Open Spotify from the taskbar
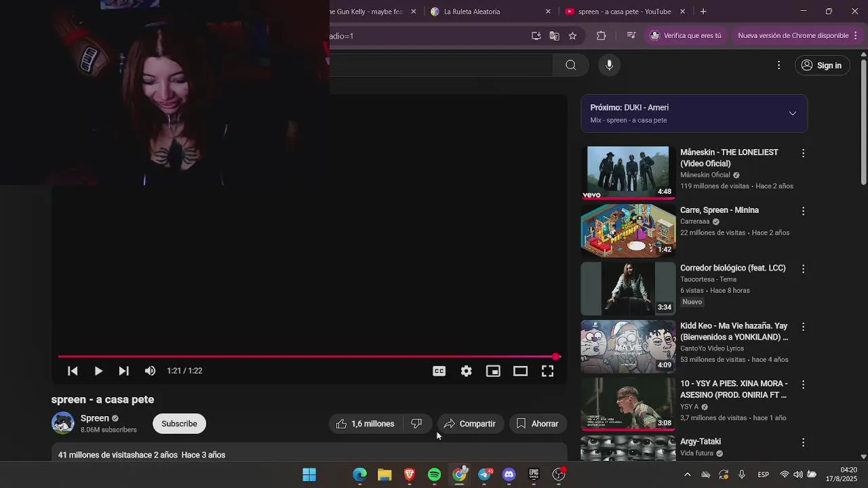This screenshot has height=488, width=868. coord(434,474)
